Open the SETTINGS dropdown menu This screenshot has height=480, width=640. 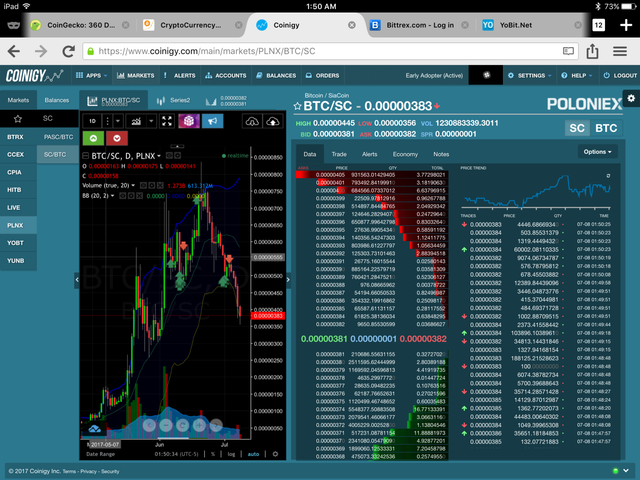(529, 76)
